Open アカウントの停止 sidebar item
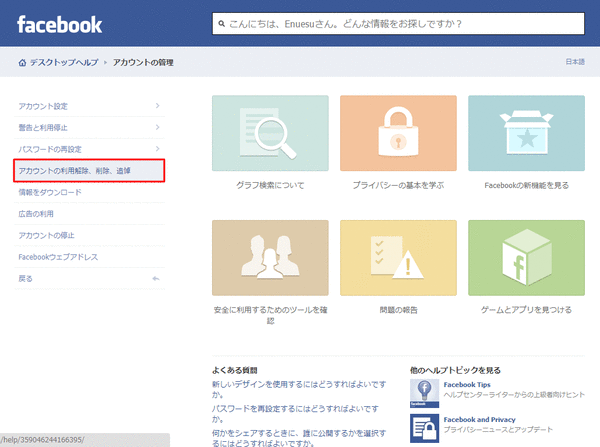600x447 pixels. coord(89,235)
